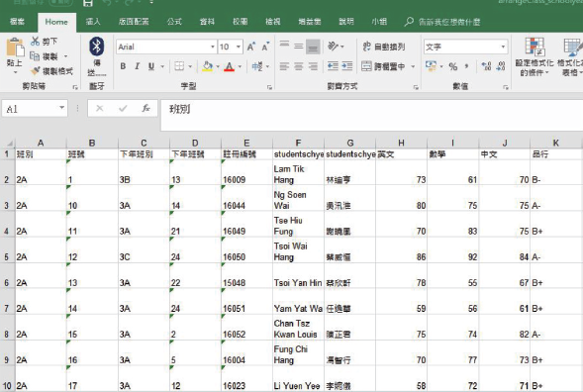This screenshot has width=583, height=392.
Task: Open the font size 10 dropdown
Action: coord(239,47)
